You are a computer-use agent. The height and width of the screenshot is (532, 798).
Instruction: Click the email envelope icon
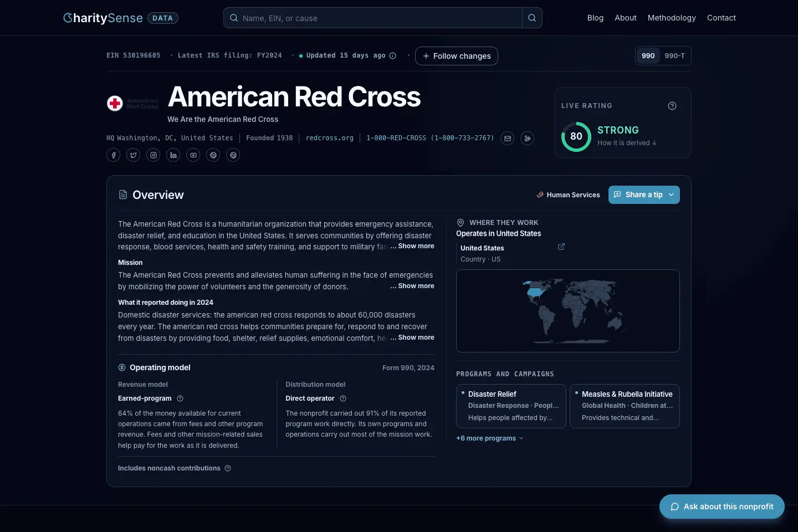[507, 139]
